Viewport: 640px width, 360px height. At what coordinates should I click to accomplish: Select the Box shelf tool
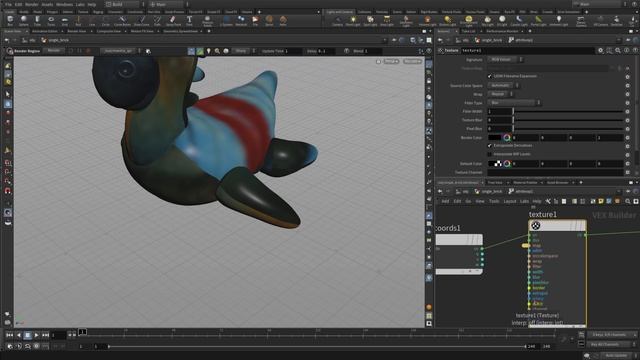point(10,20)
